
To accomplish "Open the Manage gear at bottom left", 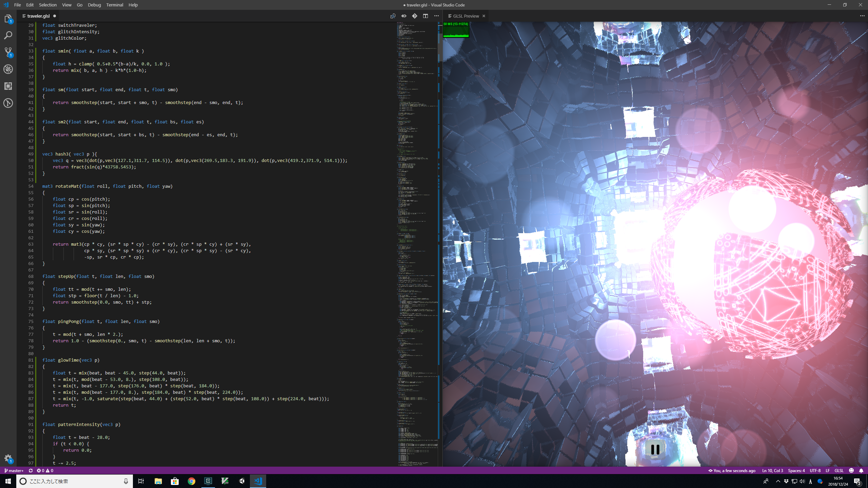I will 8,459.
